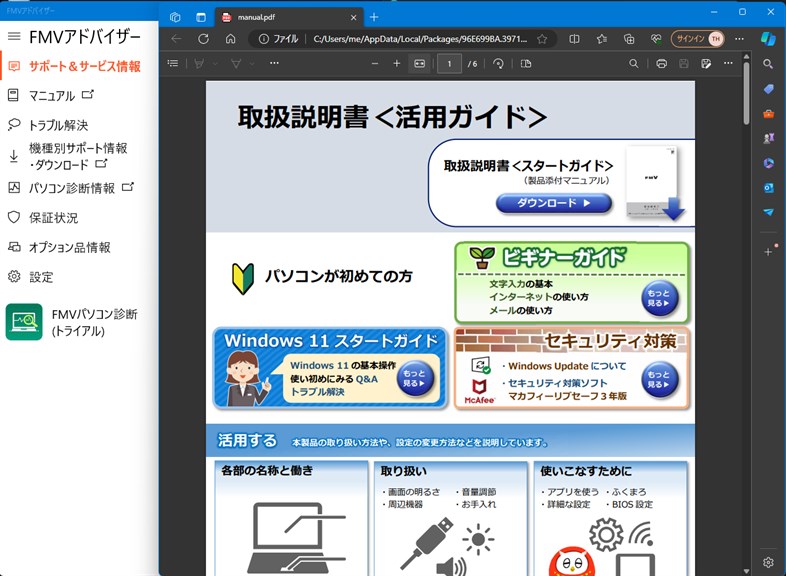Click the PDF save as icon
786x576 pixels.
point(706,64)
